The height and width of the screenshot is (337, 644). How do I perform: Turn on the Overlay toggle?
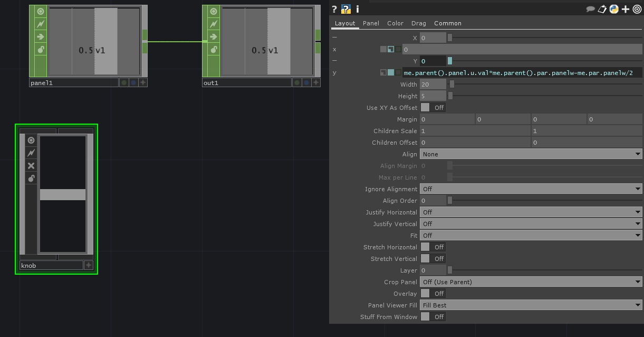click(x=433, y=294)
